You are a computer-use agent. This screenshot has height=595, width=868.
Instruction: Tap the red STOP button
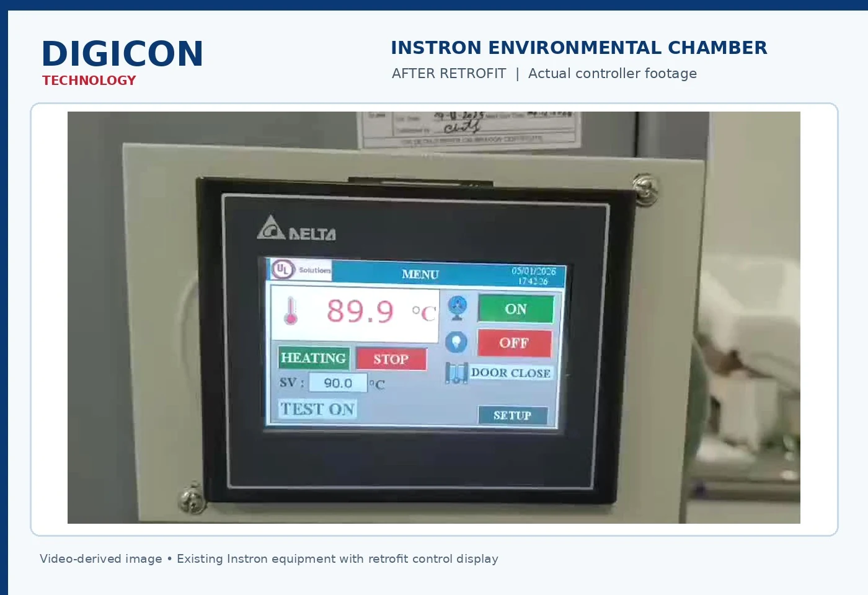coord(391,359)
